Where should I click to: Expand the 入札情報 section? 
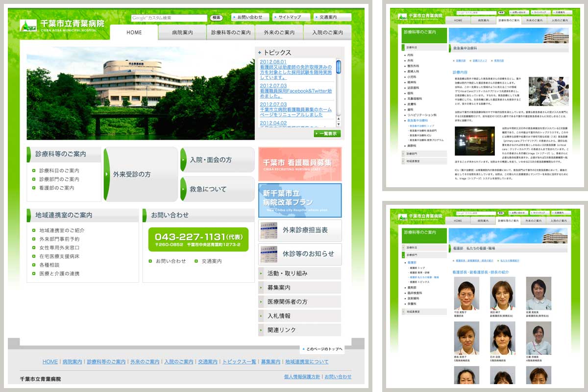coord(299,316)
